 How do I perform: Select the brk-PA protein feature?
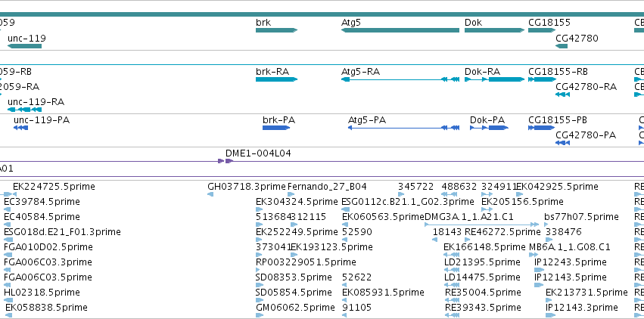(276, 128)
